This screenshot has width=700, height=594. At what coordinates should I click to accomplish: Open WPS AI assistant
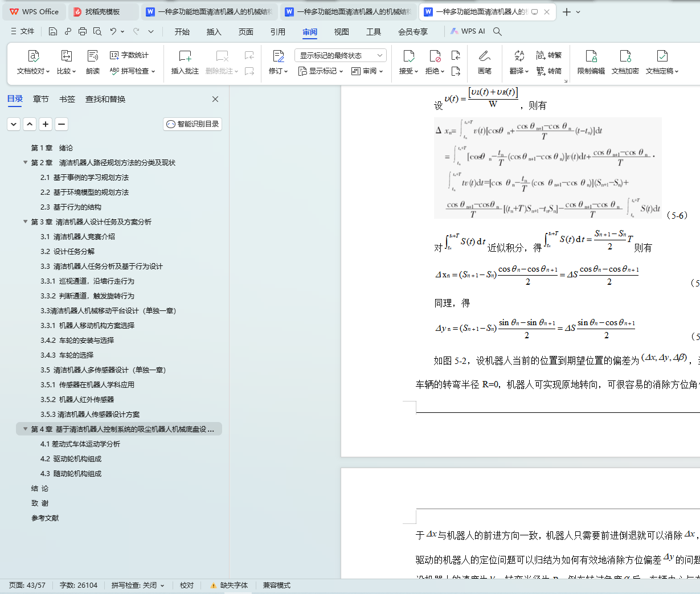(x=468, y=31)
